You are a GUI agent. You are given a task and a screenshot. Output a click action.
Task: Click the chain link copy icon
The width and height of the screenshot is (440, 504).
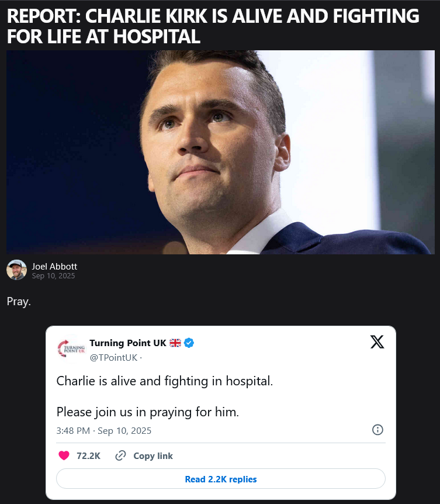pyautogui.click(x=120, y=455)
